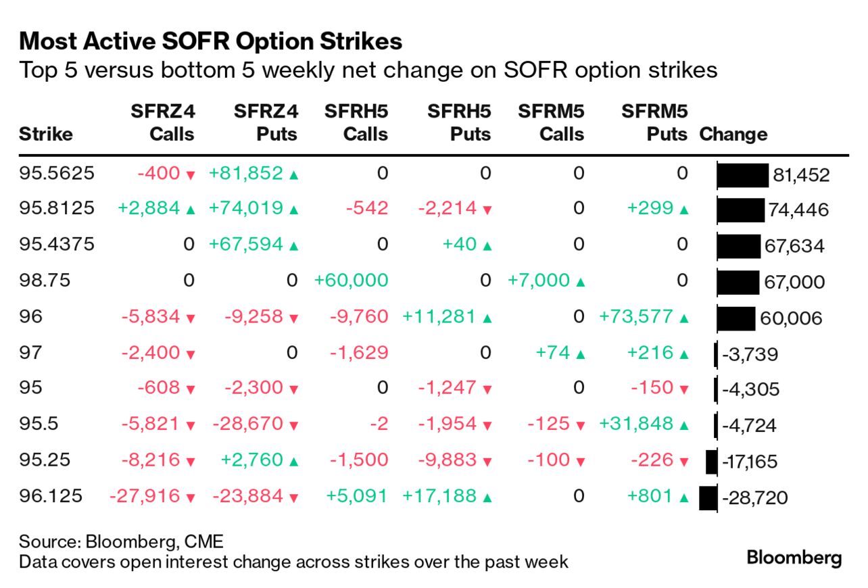Click the red down arrow beside -400
The height and width of the screenshot is (588, 868).
tap(190, 175)
